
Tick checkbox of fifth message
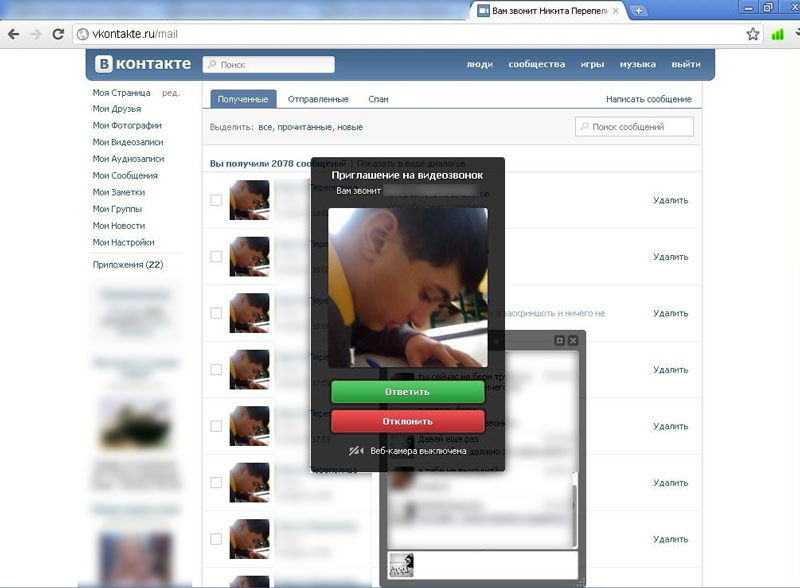tap(216, 426)
